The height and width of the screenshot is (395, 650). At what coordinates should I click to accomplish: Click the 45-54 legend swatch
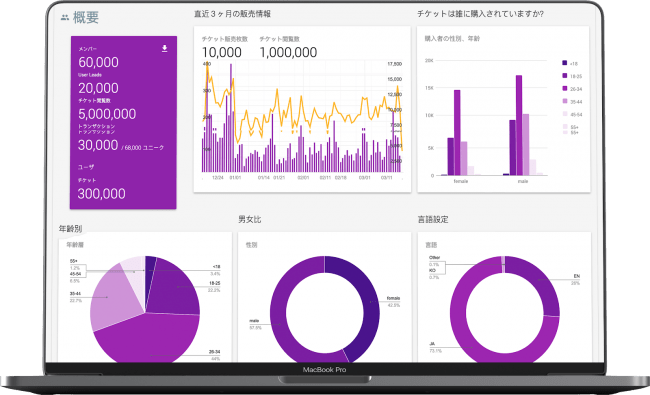coord(564,114)
